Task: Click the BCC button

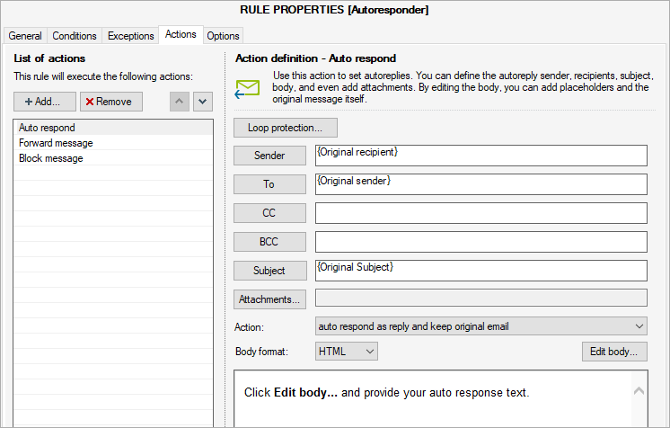Action: [270, 242]
